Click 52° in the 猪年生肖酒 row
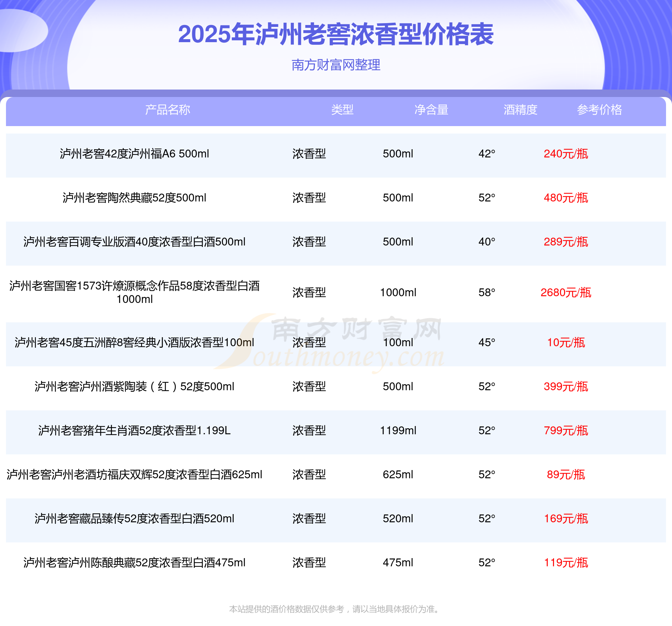 487,431
